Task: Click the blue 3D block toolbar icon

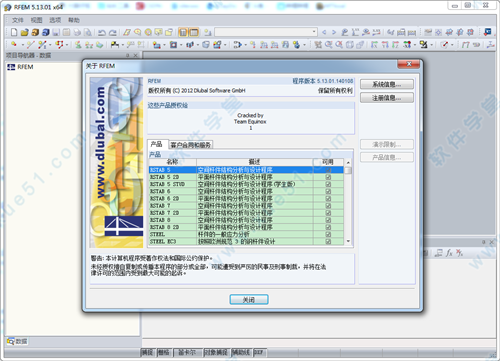Action: pos(46,32)
